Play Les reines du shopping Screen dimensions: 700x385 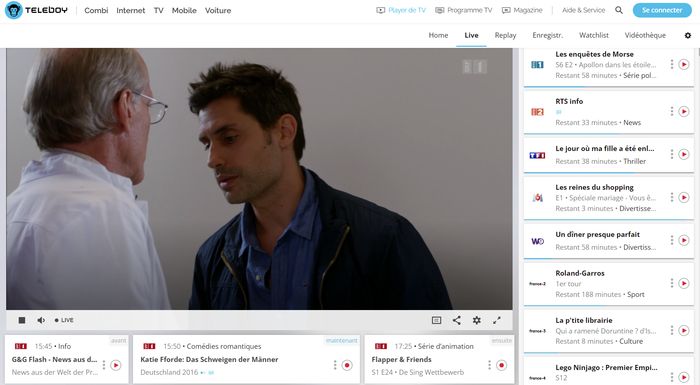pos(684,197)
